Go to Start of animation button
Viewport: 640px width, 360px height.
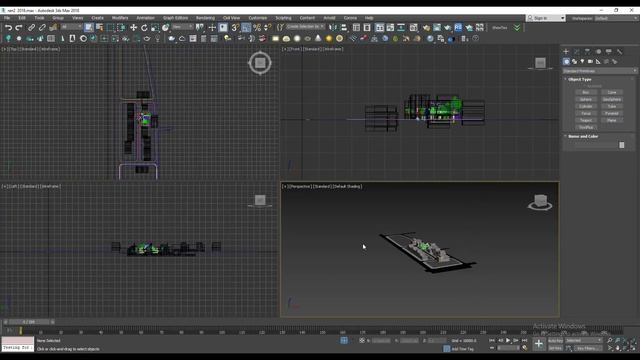point(492,340)
